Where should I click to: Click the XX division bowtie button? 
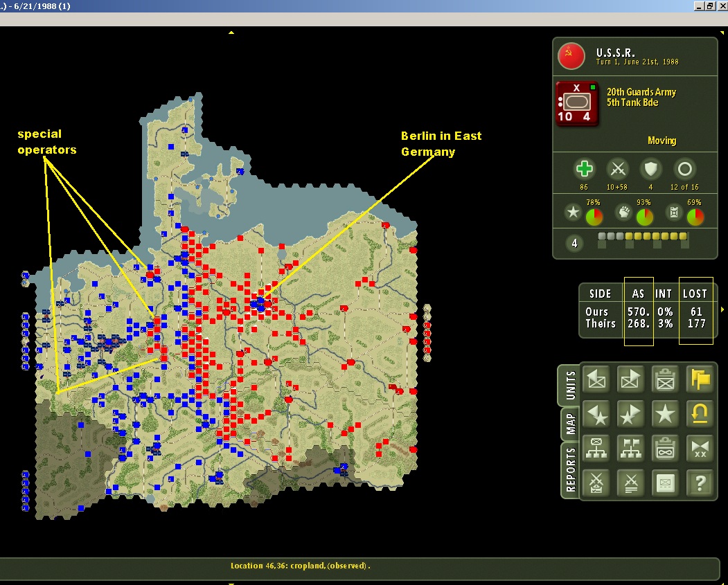tap(700, 449)
